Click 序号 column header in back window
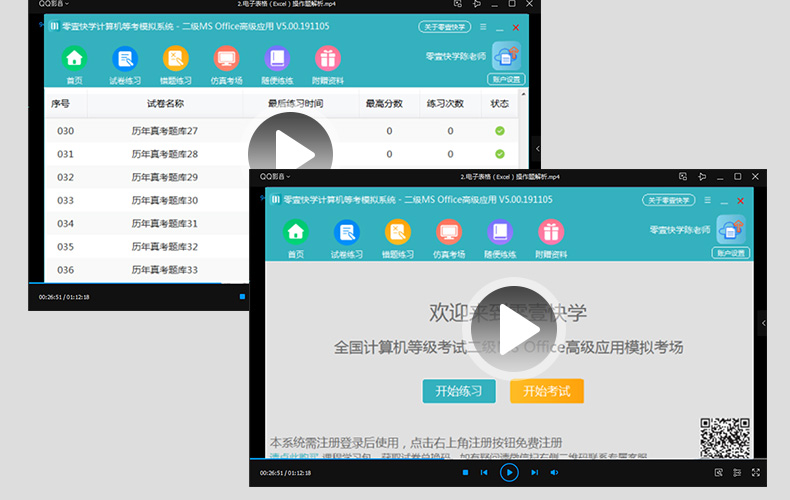The image size is (790, 500). [60, 104]
